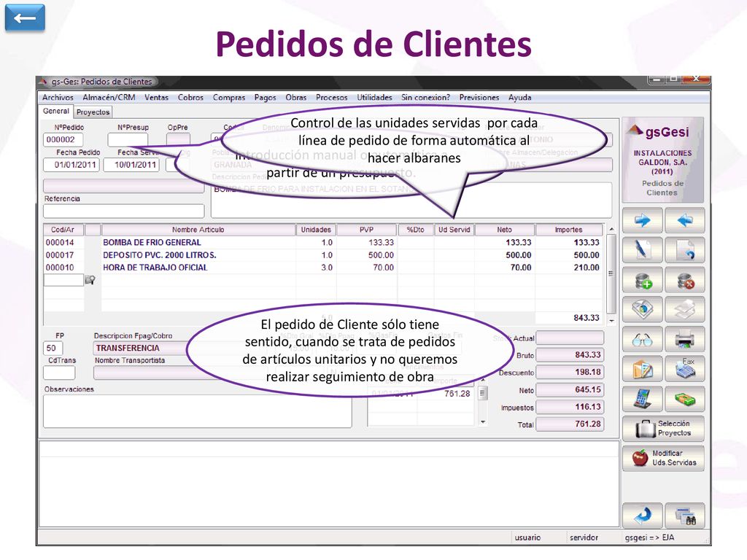Screen dimensions: 747x560
Task: Click the eyeglasses preview icon
Action: tap(642, 340)
